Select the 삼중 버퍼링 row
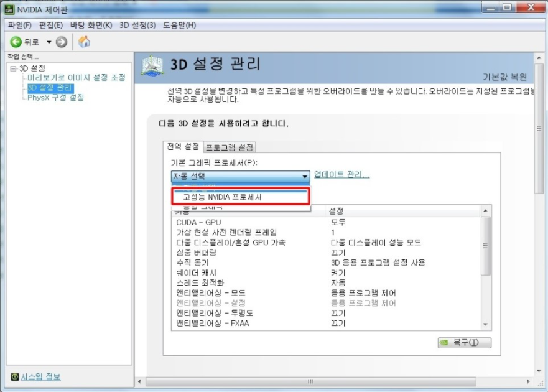The image size is (548, 392). click(326, 253)
